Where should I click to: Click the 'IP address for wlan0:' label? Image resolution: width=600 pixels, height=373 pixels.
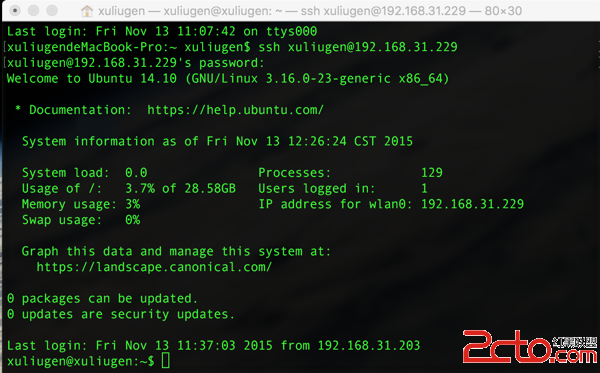coord(335,204)
